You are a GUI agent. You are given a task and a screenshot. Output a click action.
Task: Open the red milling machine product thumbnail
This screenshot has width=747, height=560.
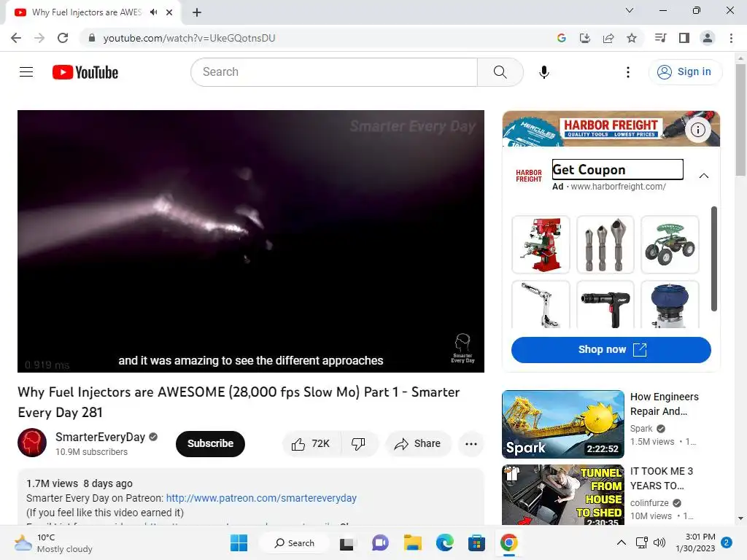pos(541,245)
